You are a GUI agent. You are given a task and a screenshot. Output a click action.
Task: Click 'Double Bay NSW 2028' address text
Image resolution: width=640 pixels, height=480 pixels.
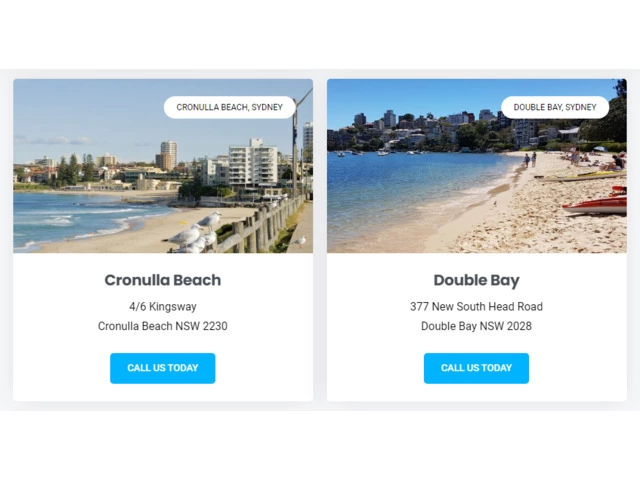click(x=476, y=326)
